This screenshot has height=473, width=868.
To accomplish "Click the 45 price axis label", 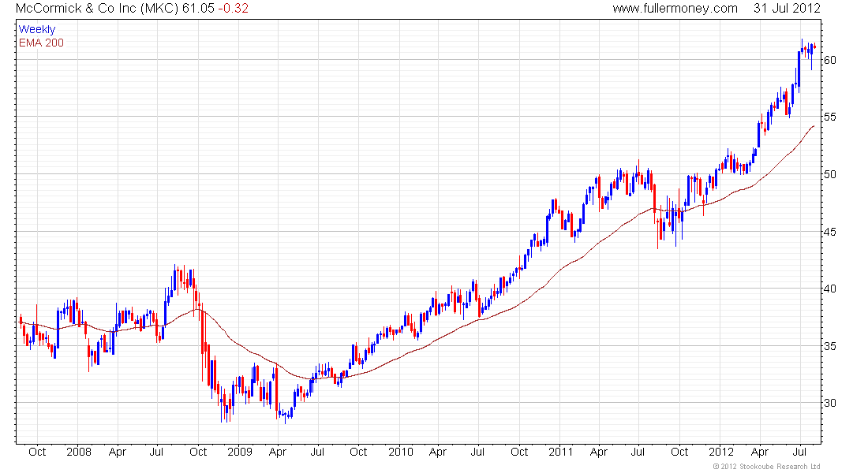I will tap(830, 232).
